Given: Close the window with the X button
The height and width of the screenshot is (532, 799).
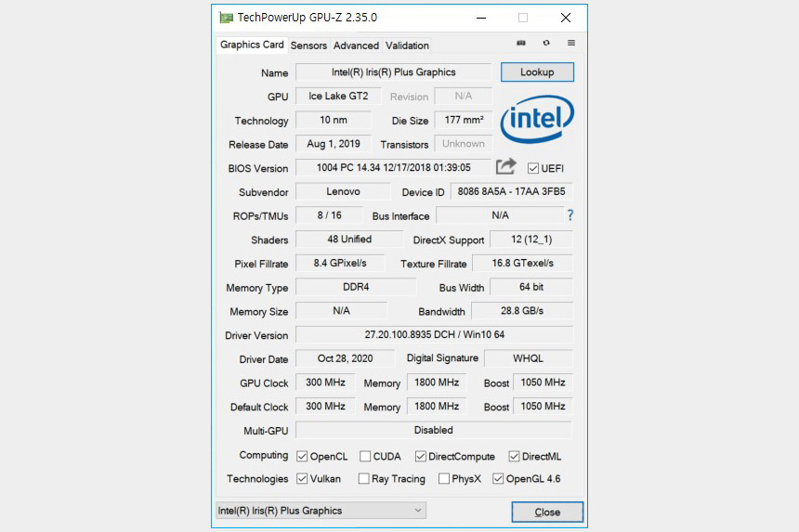Looking at the screenshot, I should 566,19.
